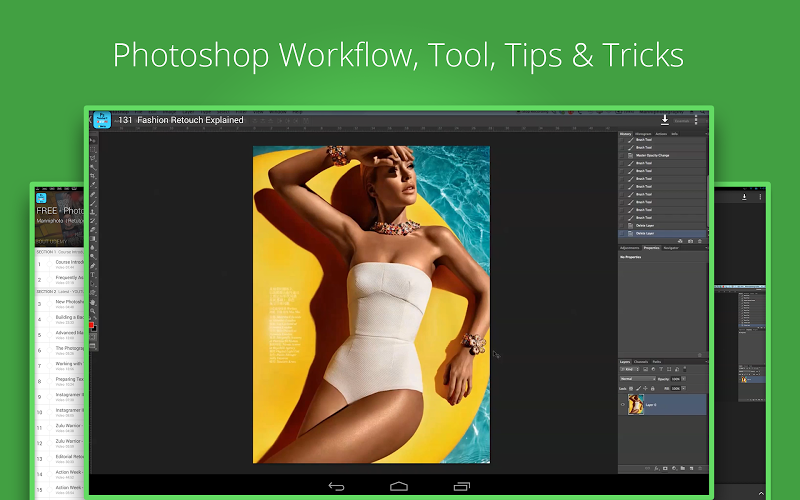Open the Layers panel flyout menu
This screenshot has height=500, width=800.
tap(706, 362)
